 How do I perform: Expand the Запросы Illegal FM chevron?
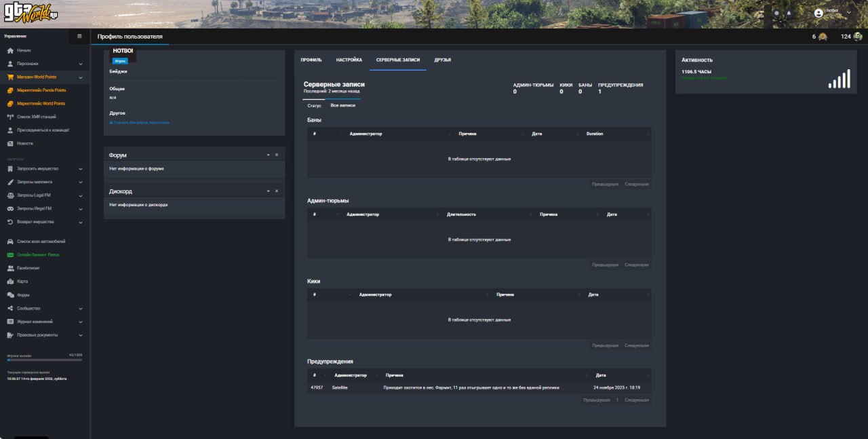pos(81,208)
